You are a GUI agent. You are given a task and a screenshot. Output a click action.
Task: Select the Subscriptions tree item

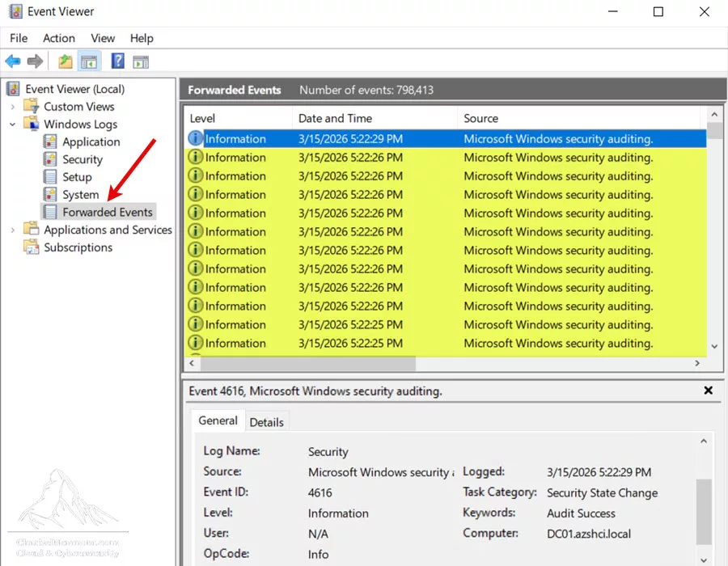pos(78,247)
